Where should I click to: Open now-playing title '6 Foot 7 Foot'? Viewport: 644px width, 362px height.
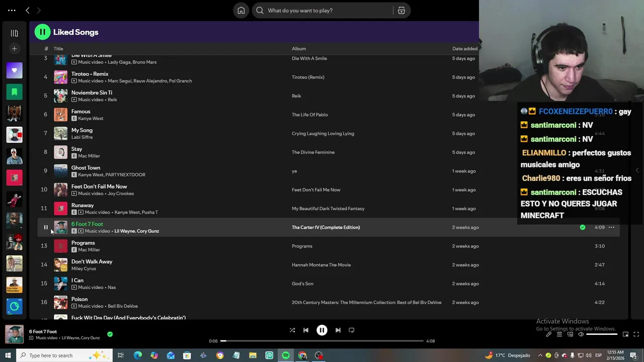pyautogui.click(x=43, y=331)
